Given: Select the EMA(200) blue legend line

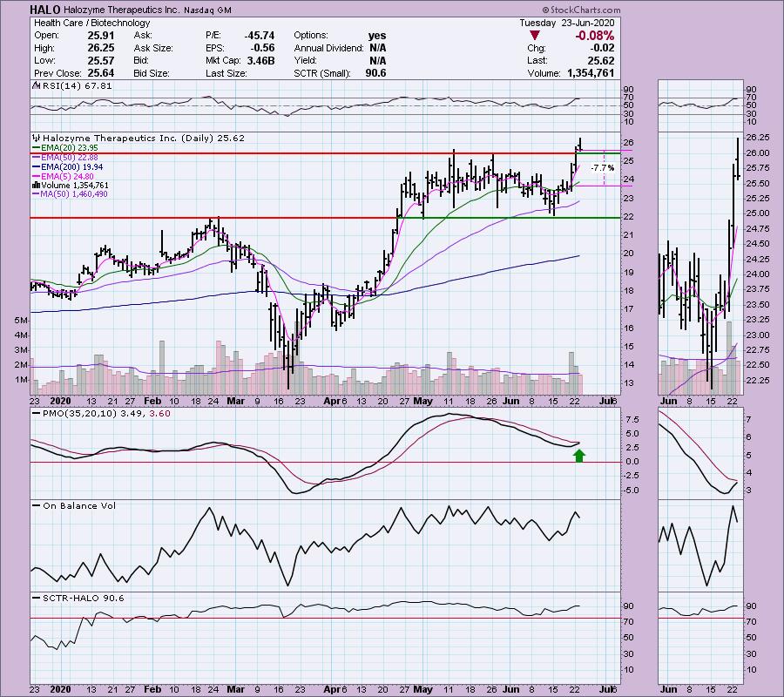Looking at the screenshot, I should point(37,167).
